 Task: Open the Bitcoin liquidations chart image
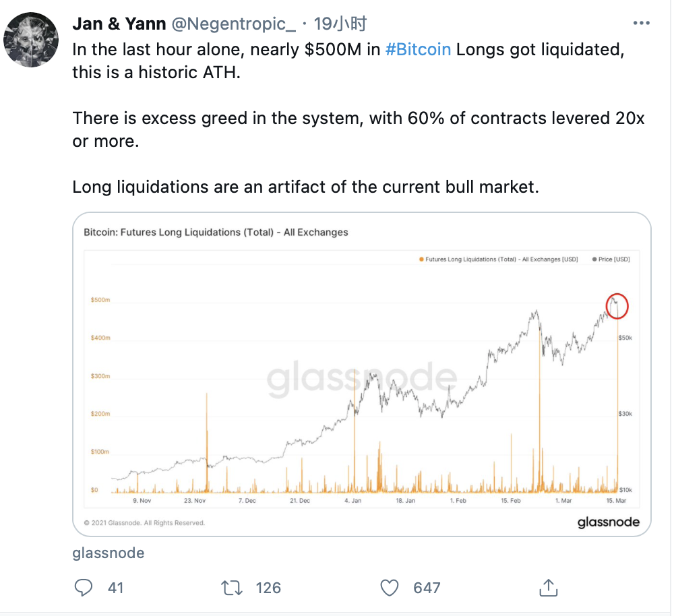[x=361, y=374]
